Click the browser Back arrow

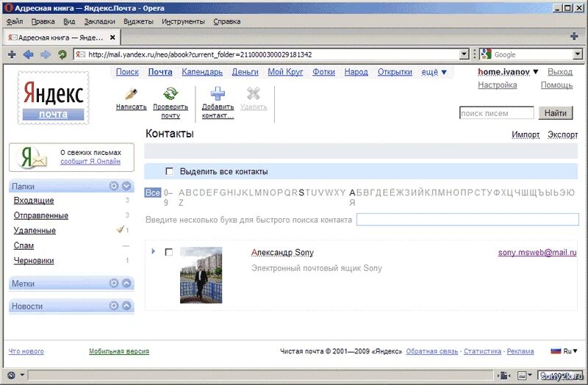coord(28,54)
